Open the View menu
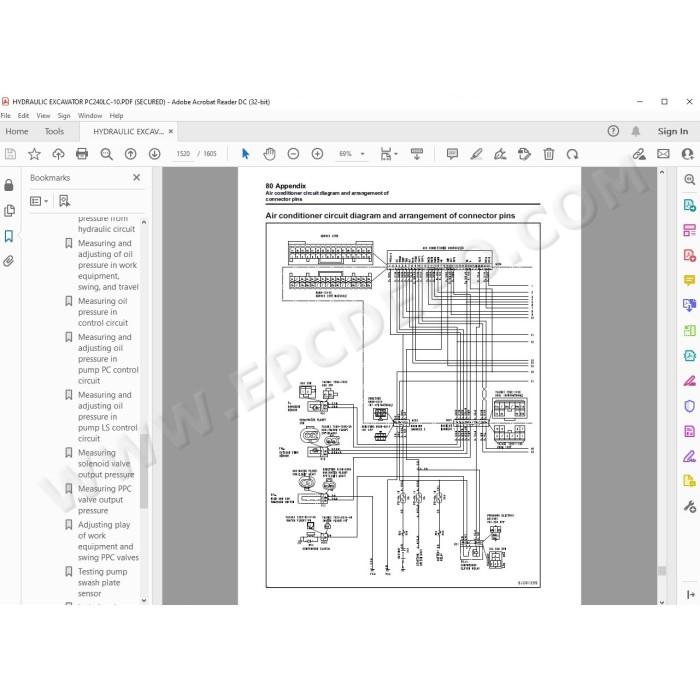700x700 pixels. point(43,116)
